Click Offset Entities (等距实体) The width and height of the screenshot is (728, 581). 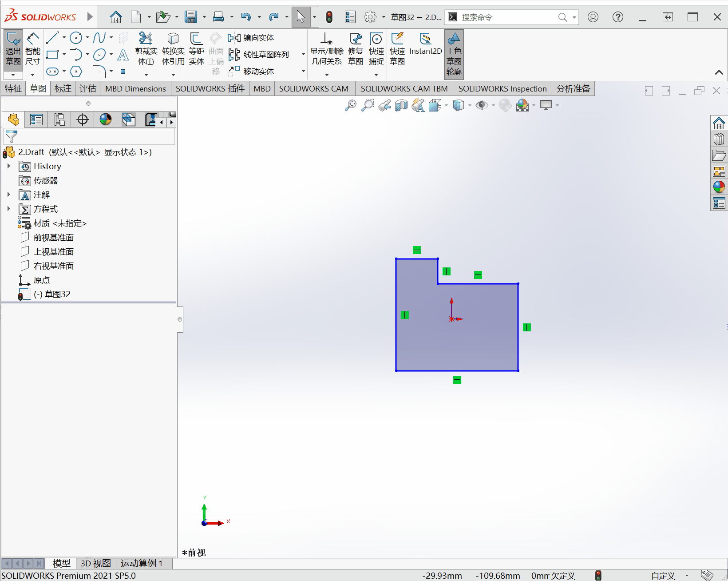point(197,49)
